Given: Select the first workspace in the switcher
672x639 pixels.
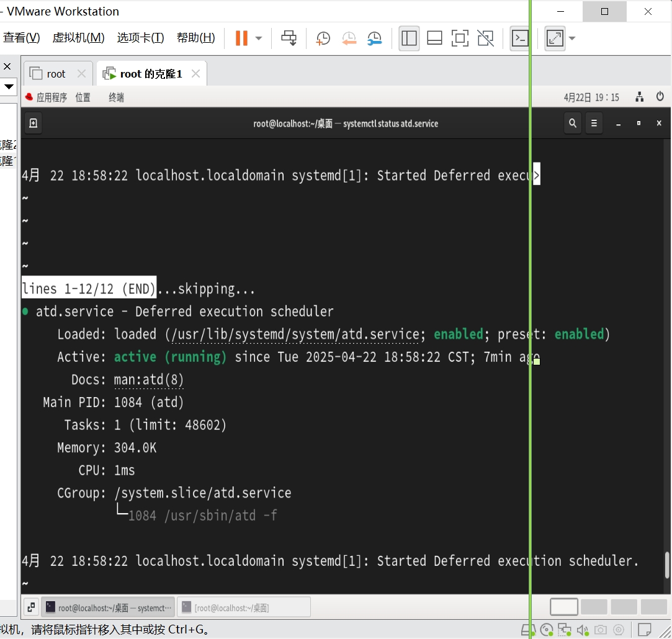Looking at the screenshot, I should click(564, 607).
